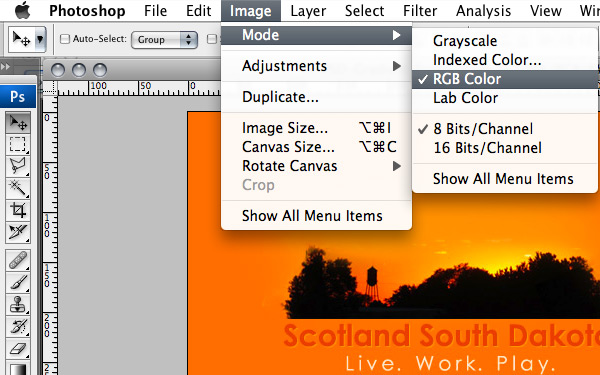The width and height of the screenshot is (600, 375).
Task: Select the History Brush tool
Action: (x=18, y=326)
